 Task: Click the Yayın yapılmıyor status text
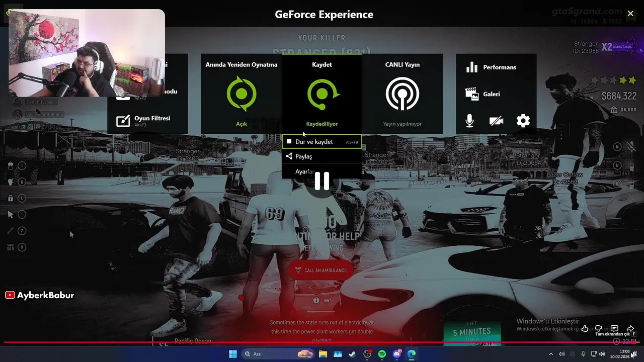(x=403, y=124)
